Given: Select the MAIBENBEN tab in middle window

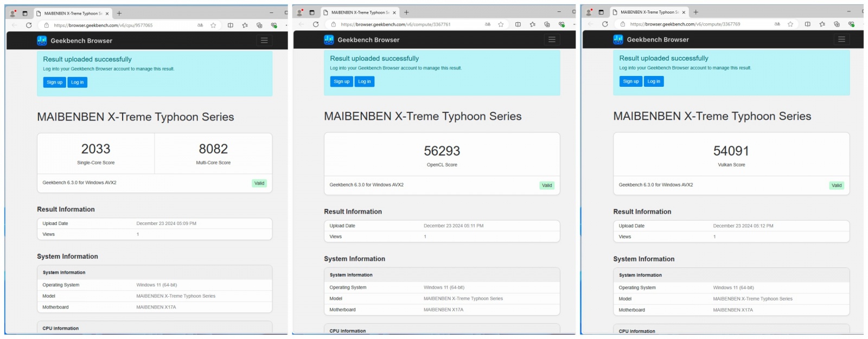Looking at the screenshot, I should click(x=360, y=12).
